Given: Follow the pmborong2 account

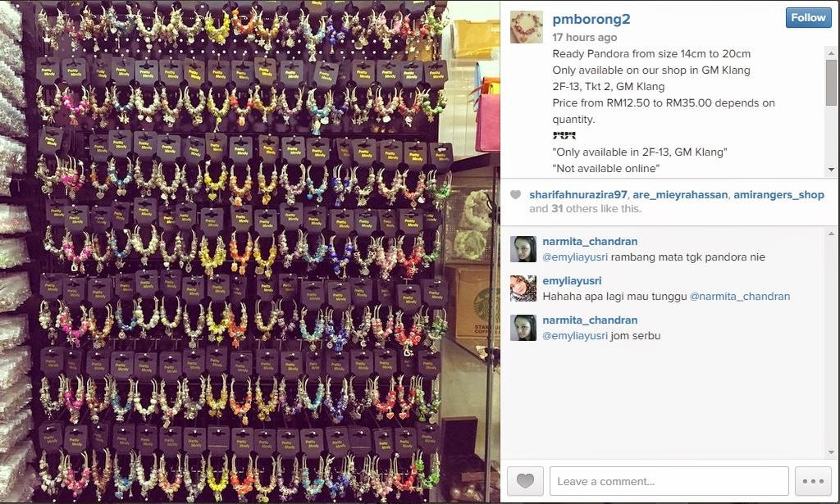Looking at the screenshot, I should 808,18.
